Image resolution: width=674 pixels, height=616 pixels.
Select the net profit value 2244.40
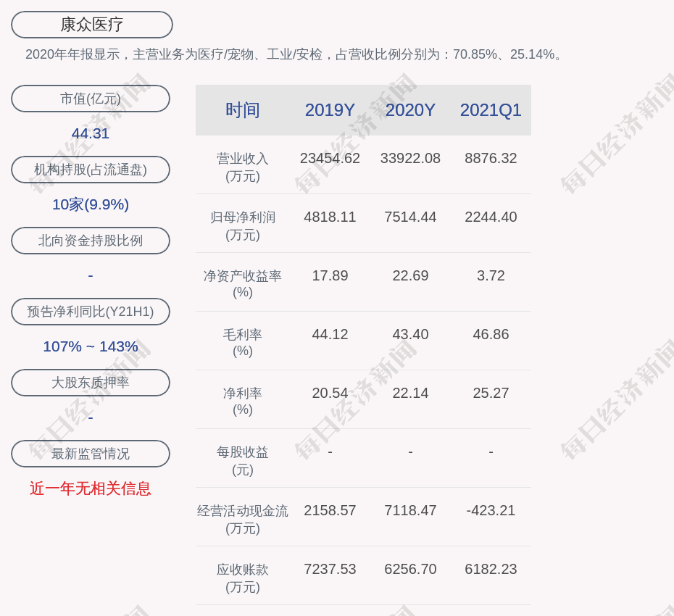click(491, 217)
